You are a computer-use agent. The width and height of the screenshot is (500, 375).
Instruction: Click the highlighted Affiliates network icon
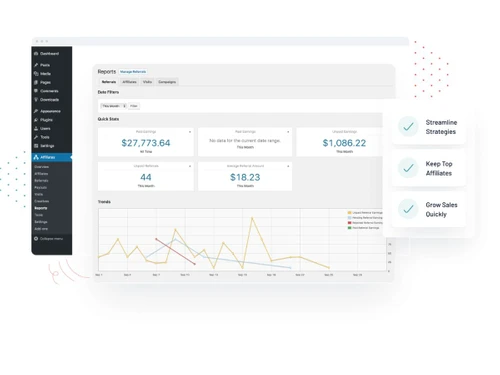[36, 157]
